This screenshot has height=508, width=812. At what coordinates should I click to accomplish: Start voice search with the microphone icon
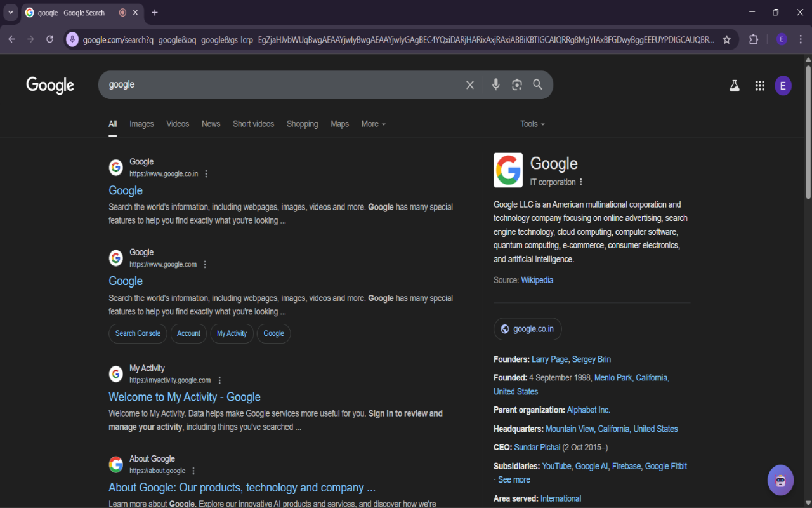point(496,84)
